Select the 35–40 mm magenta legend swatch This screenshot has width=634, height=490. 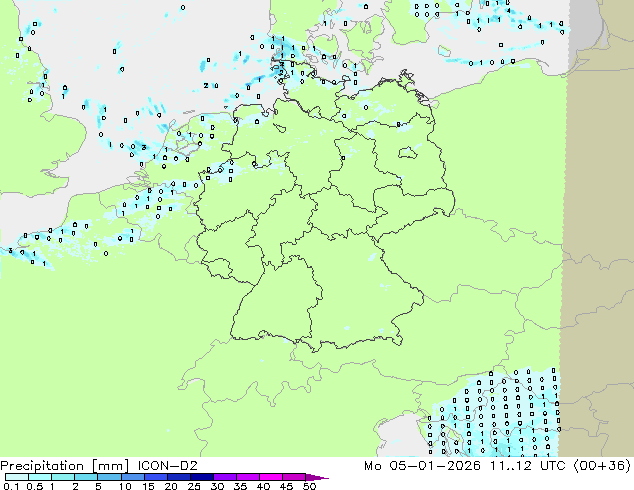coord(247,477)
